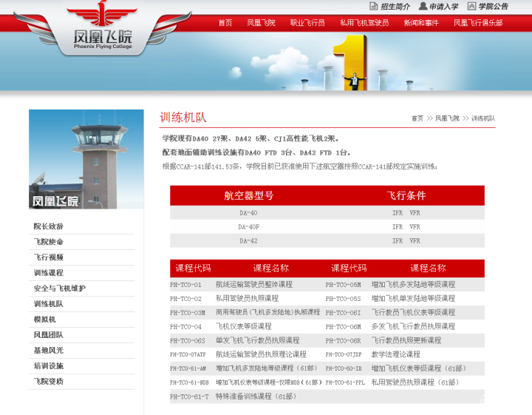Select 模拟机 in the sidebar
532x415 pixels.
pos(44,320)
